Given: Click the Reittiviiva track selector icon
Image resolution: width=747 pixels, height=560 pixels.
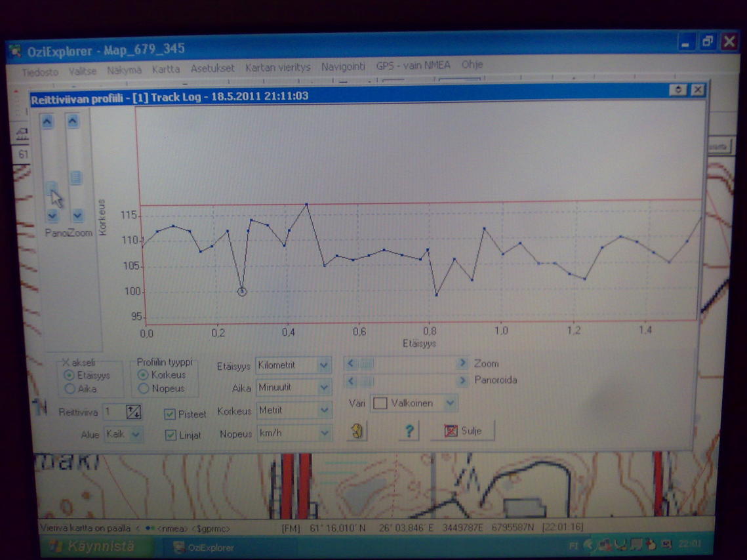Looking at the screenshot, I should click(133, 412).
